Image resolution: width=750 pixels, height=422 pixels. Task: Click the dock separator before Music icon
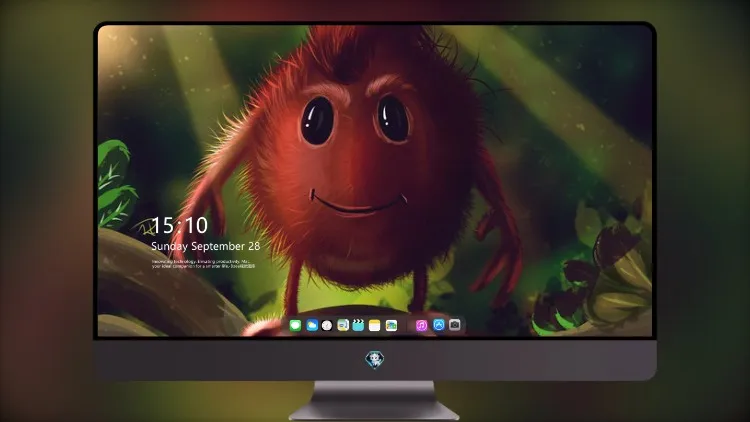coord(407,326)
